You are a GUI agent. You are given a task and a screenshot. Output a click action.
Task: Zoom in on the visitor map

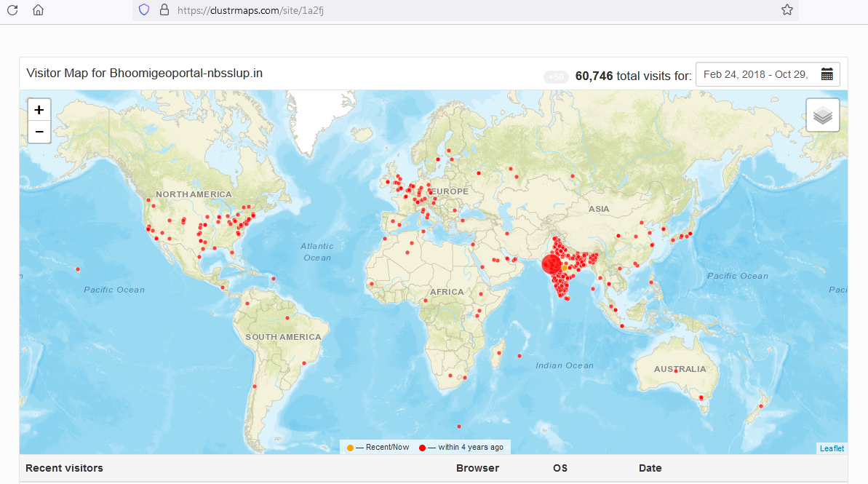pos(39,110)
